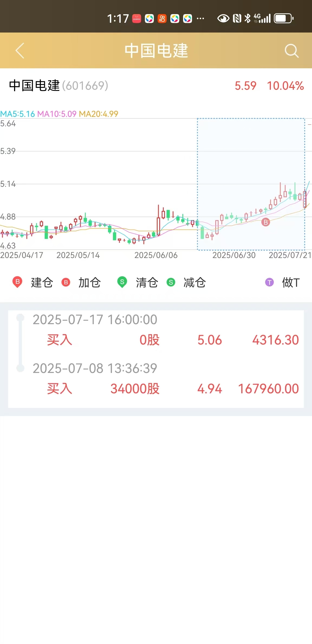The width and height of the screenshot is (312, 644).
Task: Select the 减仓 green S circle icon
Action: point(171,282)
